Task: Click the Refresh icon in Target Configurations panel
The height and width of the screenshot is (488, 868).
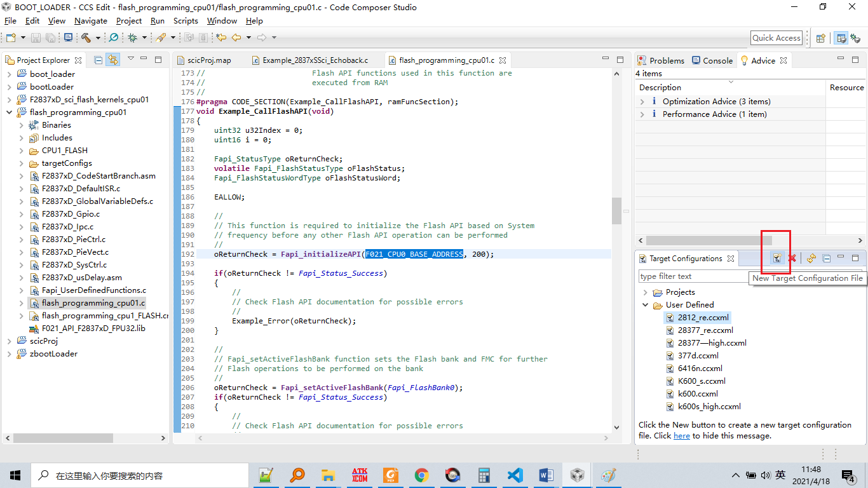Action: click(811, 258)
